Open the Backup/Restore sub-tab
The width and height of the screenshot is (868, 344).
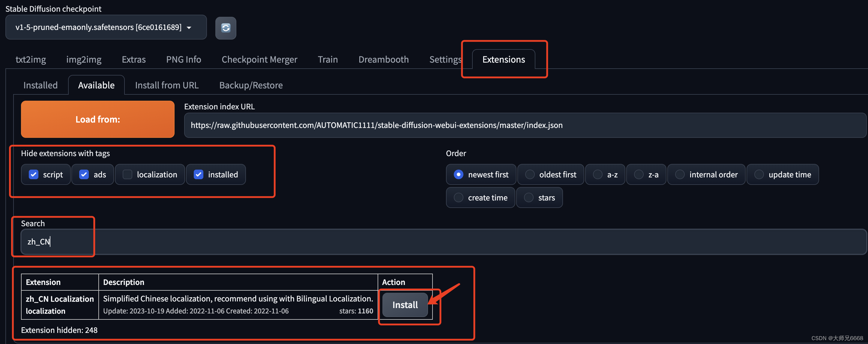coord(251,85)
